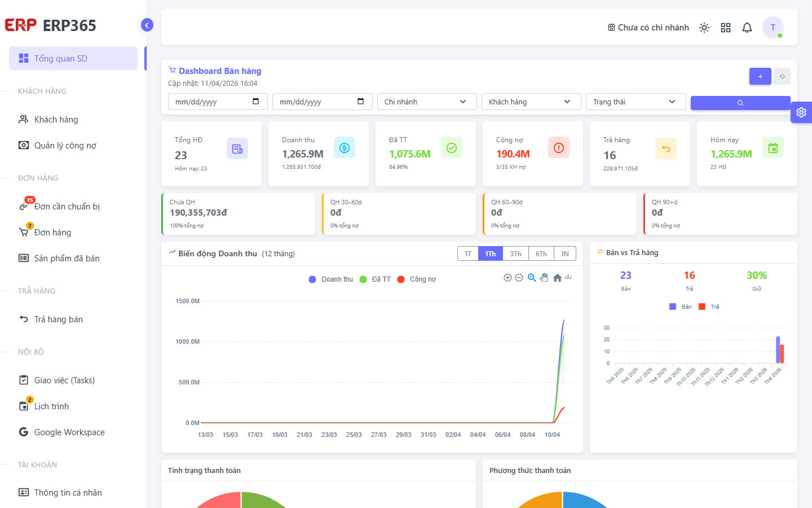The width and height of the screenshot is (812, 508).
Task: Click the ERP365 logo
Action: click(51, 25)
